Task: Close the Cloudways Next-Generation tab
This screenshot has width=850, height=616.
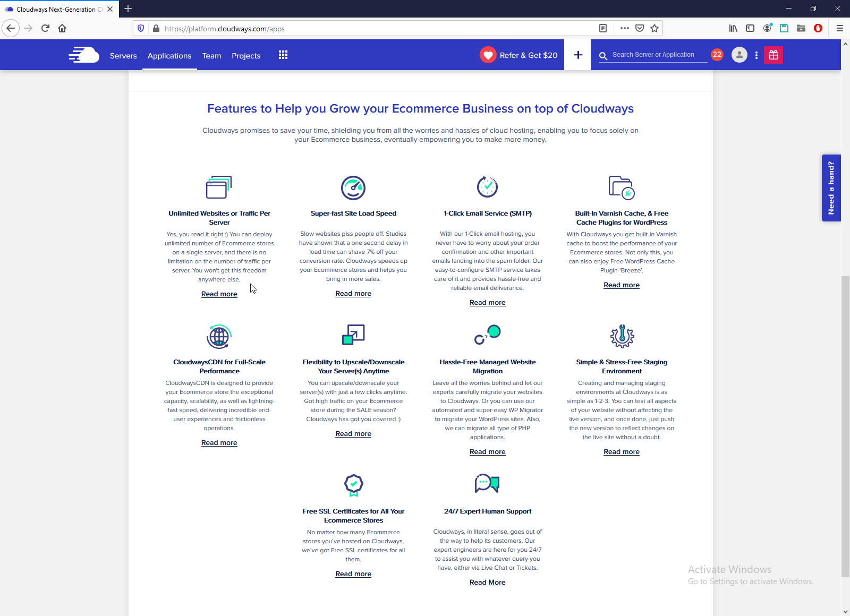Action: 110,9
